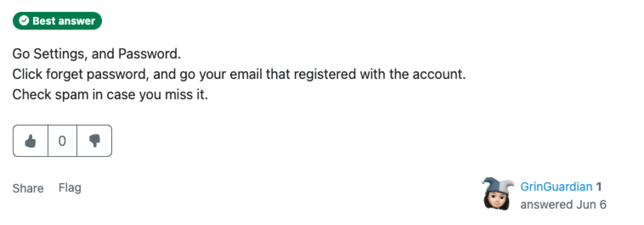The image size is (644, 225).
Task: Click the word "account." ending the second line
Action: [x=439, y=74]
